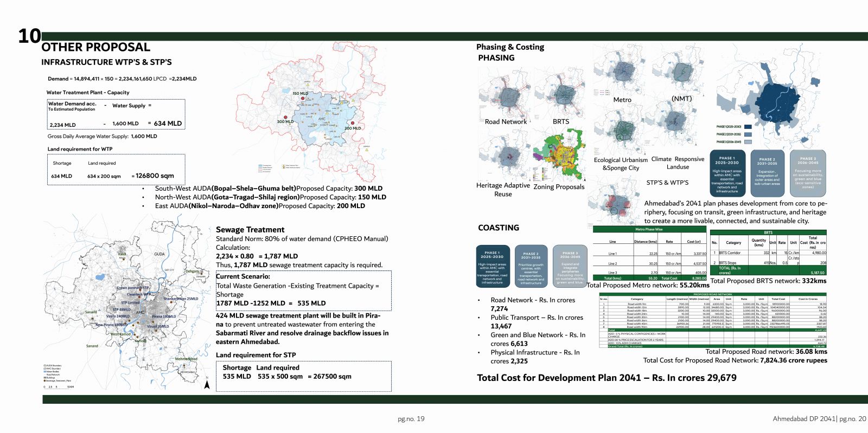This screenshot has height=433, width=868.
Task: Click the "Land requirement for WTP" label
Action: click(x=80, y=149)
